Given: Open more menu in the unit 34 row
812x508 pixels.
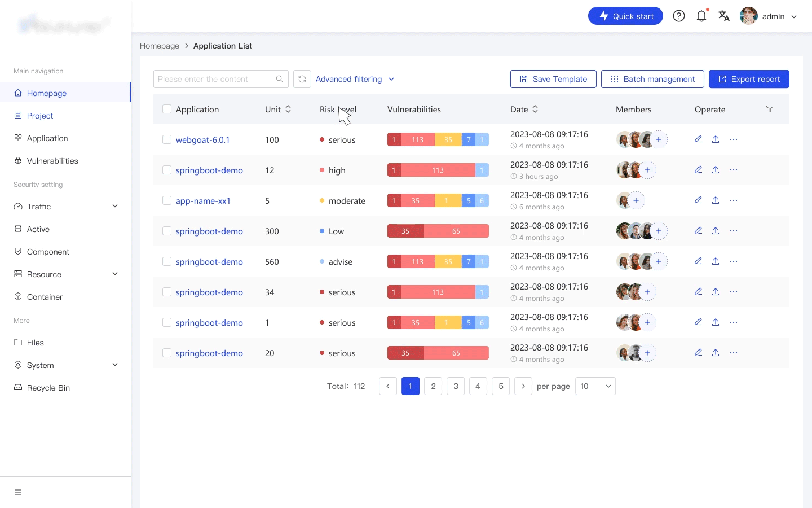Looking at the screenshot, I should (734, 291).
